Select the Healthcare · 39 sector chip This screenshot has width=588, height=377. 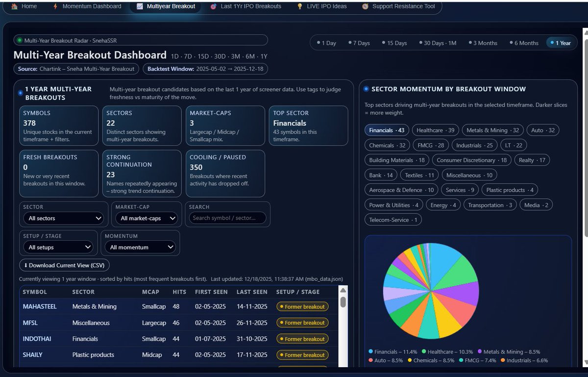tap(436, 130)
